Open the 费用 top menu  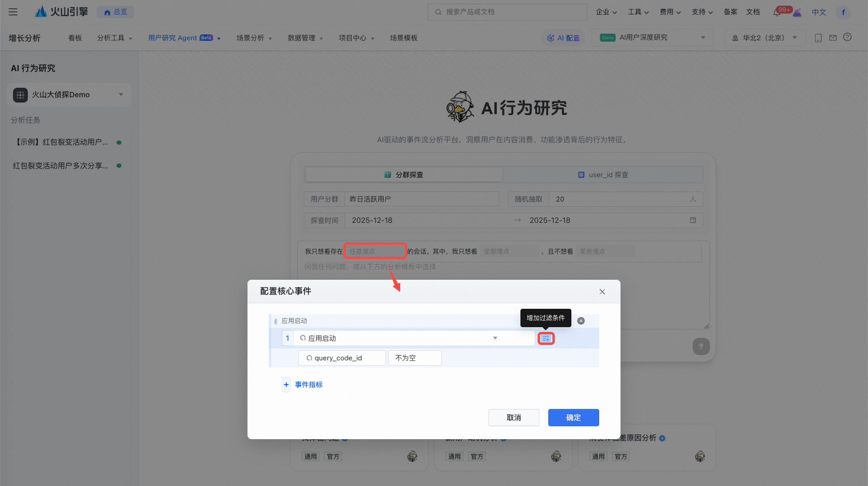[670, 12]
